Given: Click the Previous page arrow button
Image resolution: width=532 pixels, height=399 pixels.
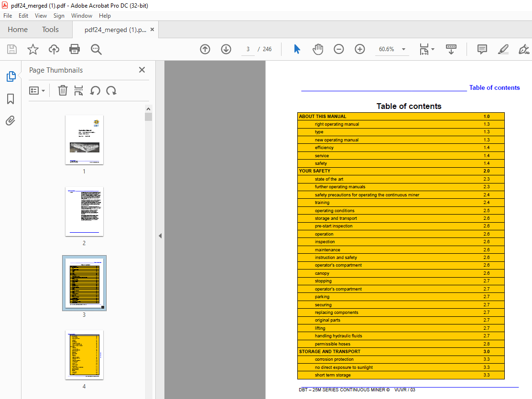Looking at the screenshot, I should point(205,49).
